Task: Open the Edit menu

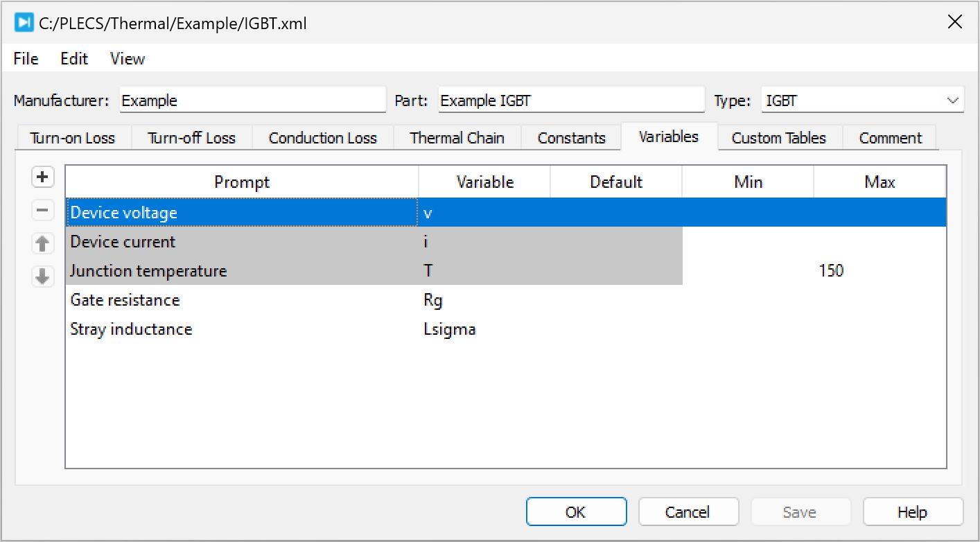Action: 74,59
